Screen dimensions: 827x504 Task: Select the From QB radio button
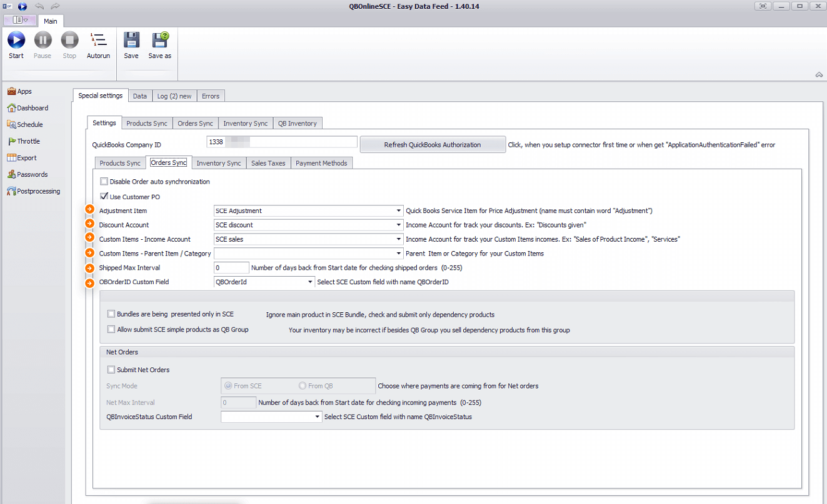[x=303, y=386]
